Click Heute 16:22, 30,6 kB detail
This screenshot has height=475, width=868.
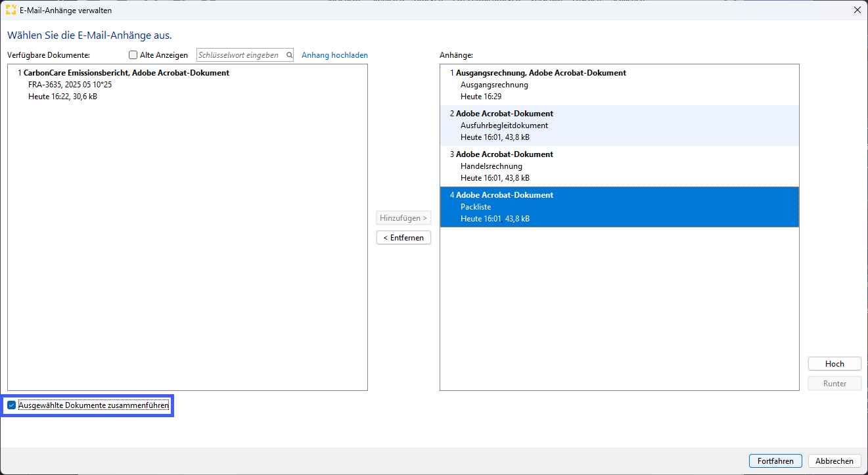click(x=63, y=97)
